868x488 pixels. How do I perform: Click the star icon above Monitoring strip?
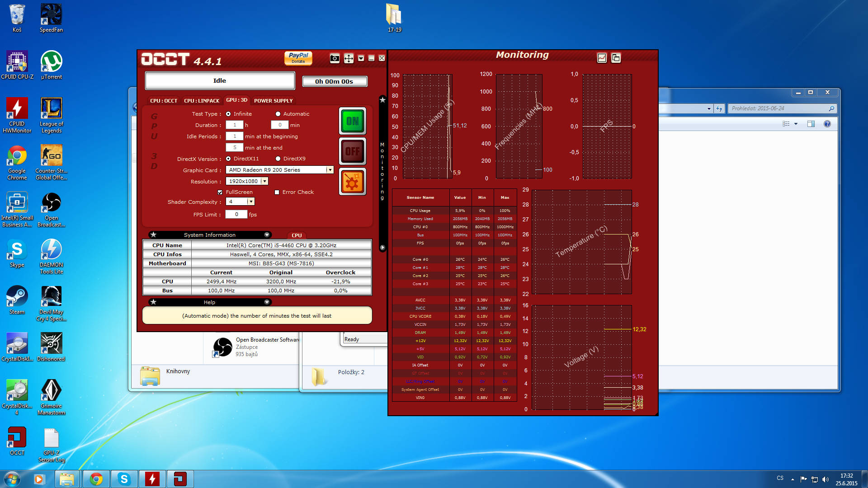click(382, 99)
